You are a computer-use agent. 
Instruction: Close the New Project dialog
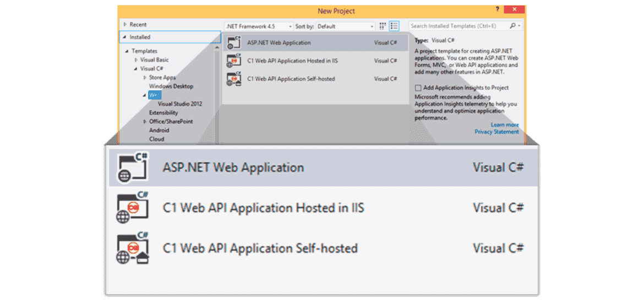point(514,10)
